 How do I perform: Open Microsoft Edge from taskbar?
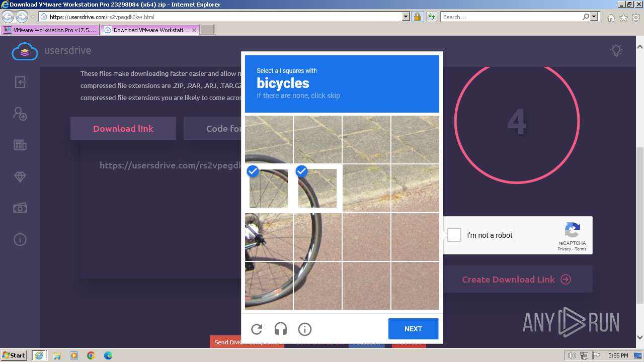[x=108, y=355]
